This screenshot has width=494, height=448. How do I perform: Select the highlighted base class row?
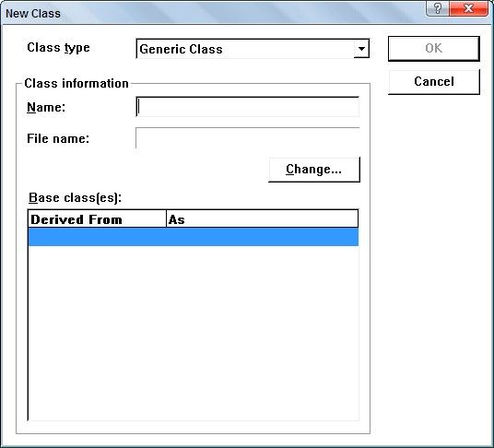point(194,237)
